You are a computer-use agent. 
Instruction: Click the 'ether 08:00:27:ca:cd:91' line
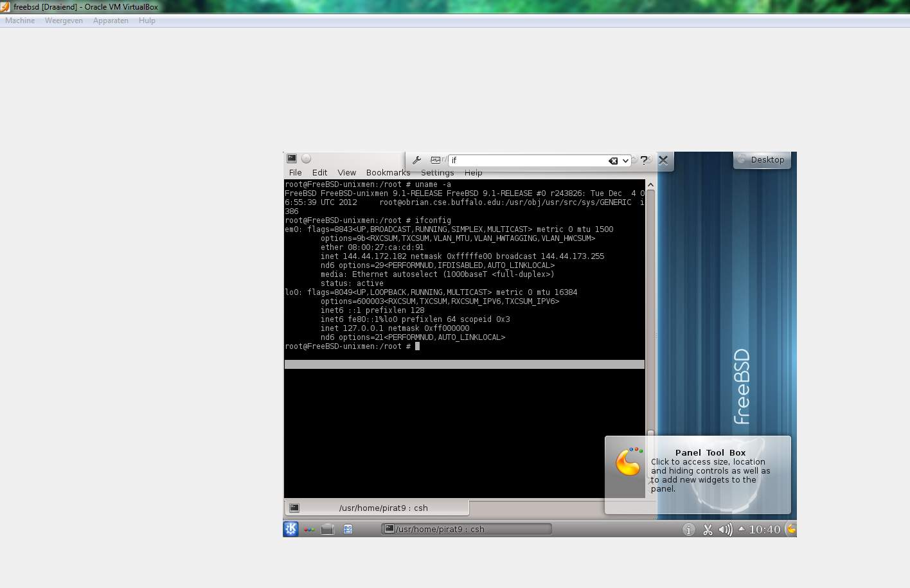click(x=372, y=247)
